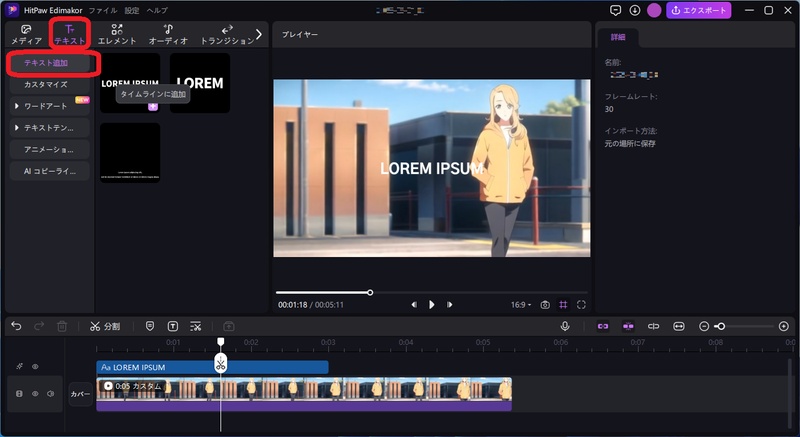This screenshot has width=800, height=437.
Task: Click the エクスポート export button
Action: [x=698, y=10]
